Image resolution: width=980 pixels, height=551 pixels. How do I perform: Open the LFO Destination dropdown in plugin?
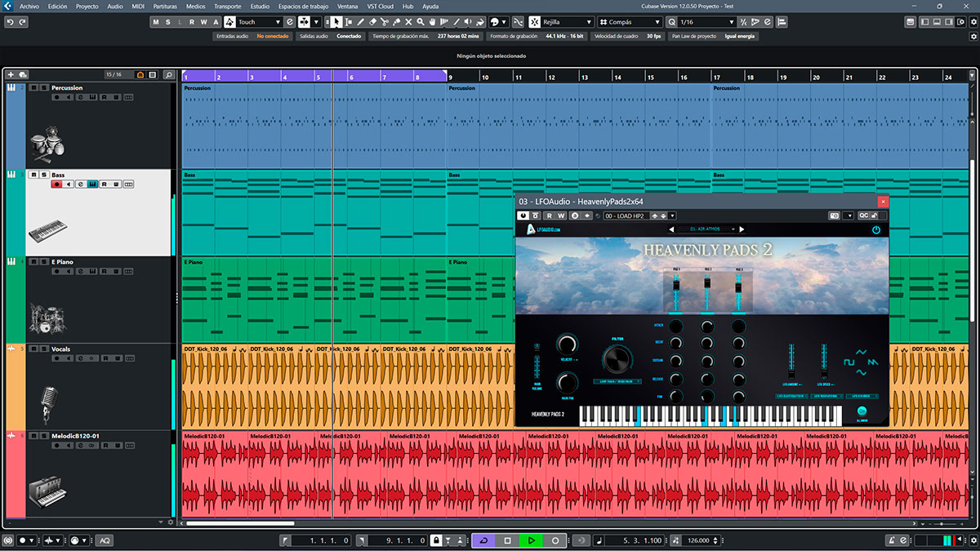click(791, 396)
